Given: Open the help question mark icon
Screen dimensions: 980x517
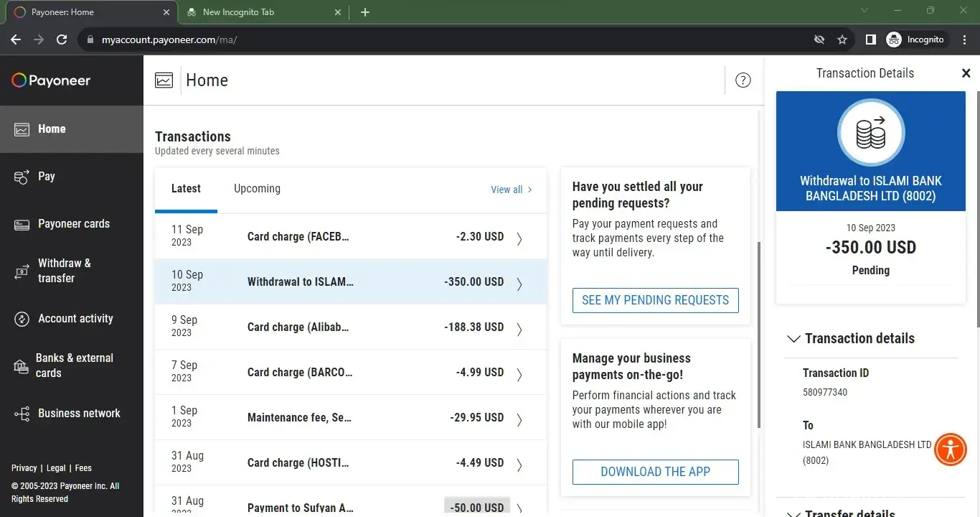Looking at the screenshot, I should tap(743, 80).
